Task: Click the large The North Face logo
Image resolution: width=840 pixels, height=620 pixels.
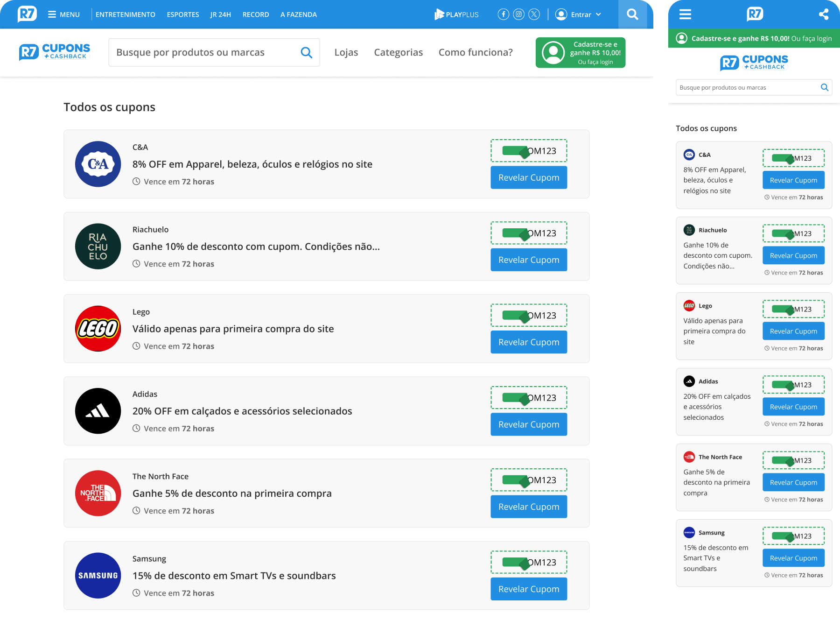Action: click(98, 493)
